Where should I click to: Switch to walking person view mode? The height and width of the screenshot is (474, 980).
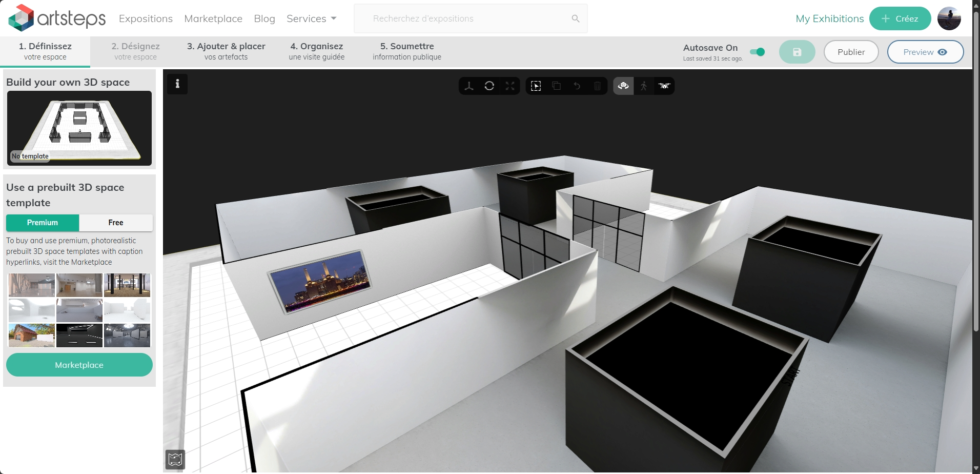644,86
